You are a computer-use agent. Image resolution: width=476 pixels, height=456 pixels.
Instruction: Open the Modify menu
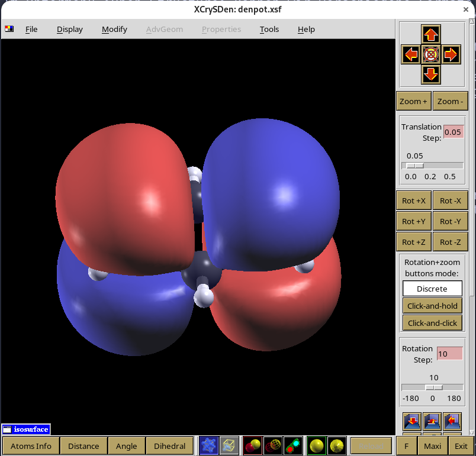click(114, 29)
